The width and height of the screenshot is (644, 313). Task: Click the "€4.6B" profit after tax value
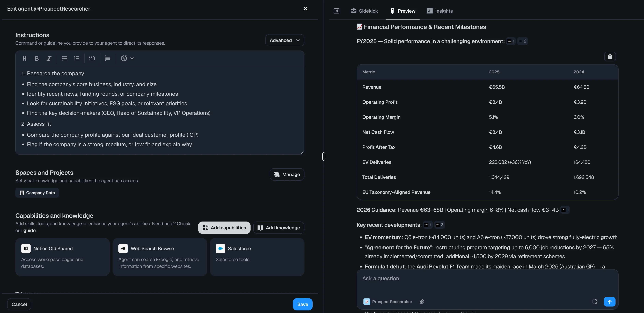pyautogui.click(x=495, y=147)
